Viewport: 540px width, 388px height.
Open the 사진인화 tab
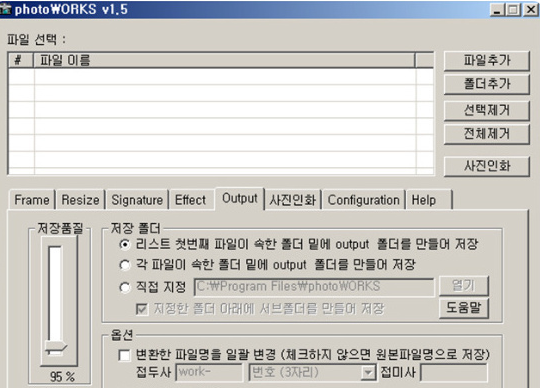tap(293, 200)
